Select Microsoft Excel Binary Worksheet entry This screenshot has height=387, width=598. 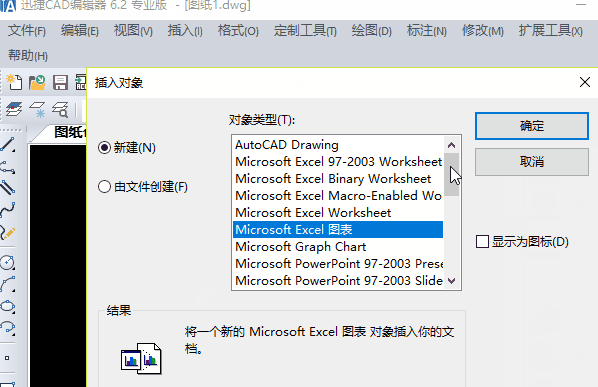pos(338,179)
